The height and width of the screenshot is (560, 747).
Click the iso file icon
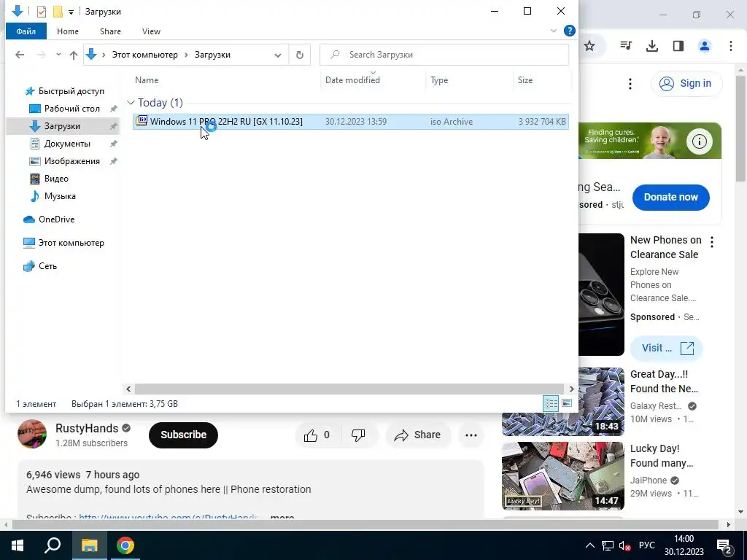point(142,120)
